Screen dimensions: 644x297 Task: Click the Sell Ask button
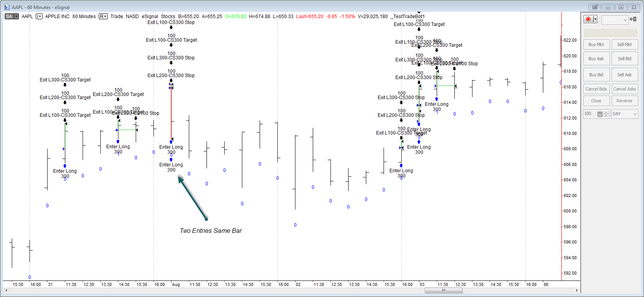pyautogui.click(x=624, y=75)
